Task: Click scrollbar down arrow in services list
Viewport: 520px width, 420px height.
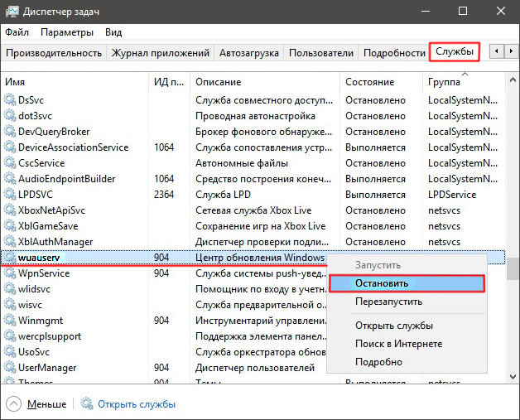Action: pyautogui.click(x=513, y=377)
